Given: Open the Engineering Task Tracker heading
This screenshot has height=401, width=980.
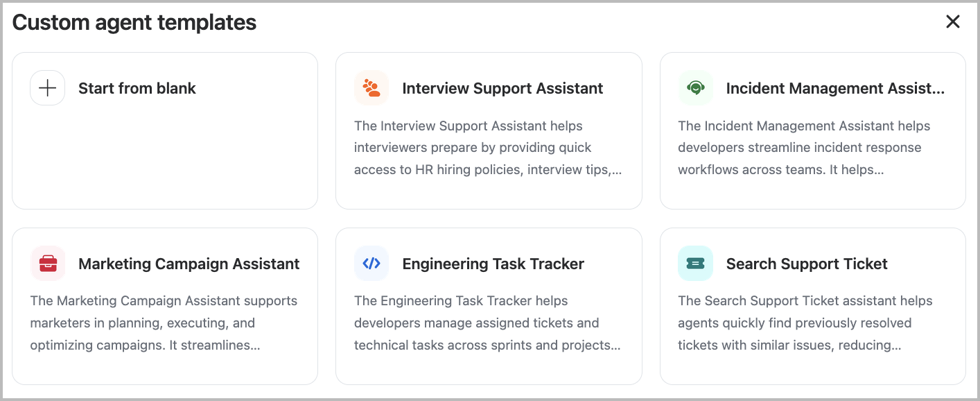Looking at the screenshot, I should coord(493,264).
